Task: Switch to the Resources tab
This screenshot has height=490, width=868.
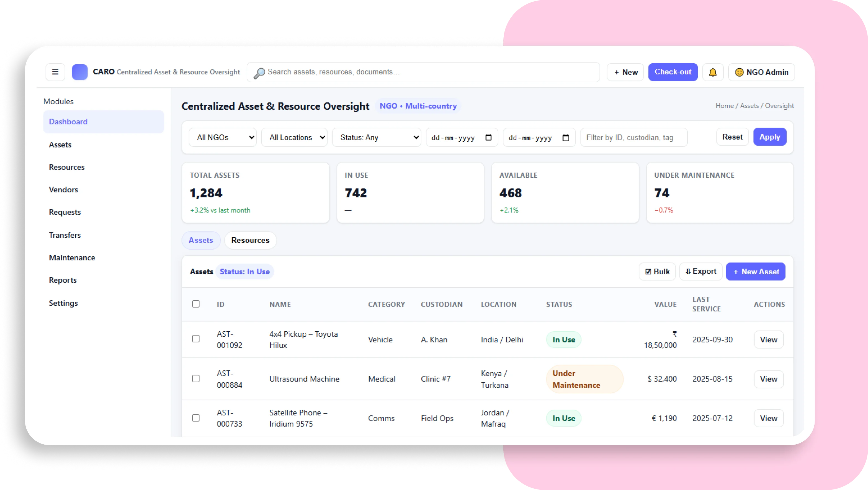Action: pos(250,240)
